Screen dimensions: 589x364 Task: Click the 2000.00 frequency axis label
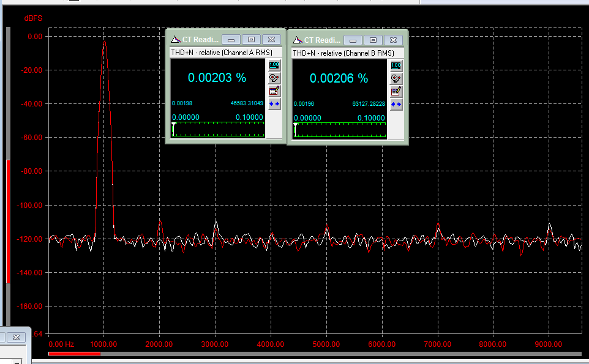159,344
